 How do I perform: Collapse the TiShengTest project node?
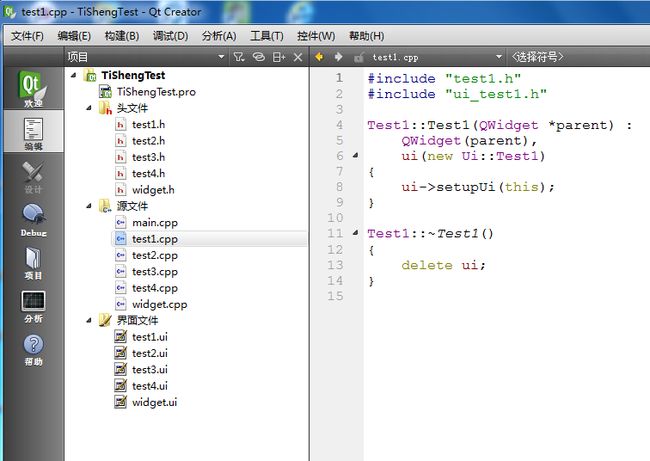point(74,75)
